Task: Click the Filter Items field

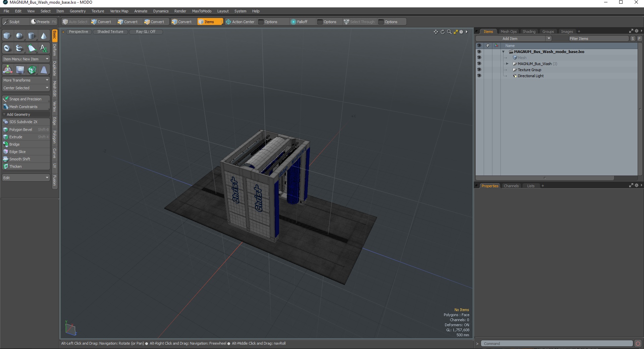Action: tap(598, 39)
